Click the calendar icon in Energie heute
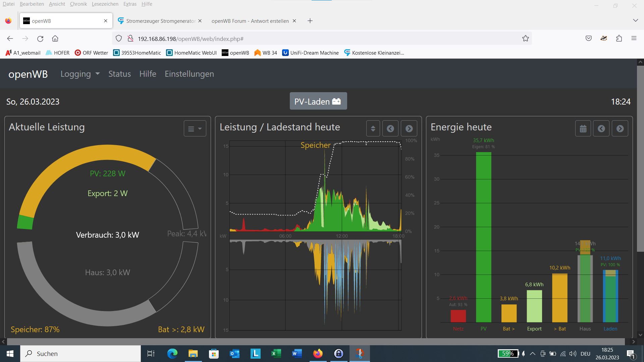The width and height of the screenshot is (644, 362). pos(583,129)
